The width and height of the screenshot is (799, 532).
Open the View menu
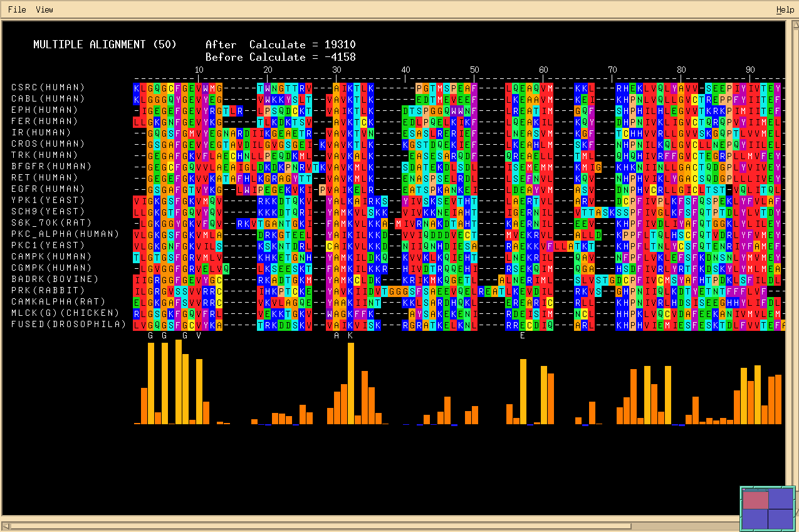[44, 9]
